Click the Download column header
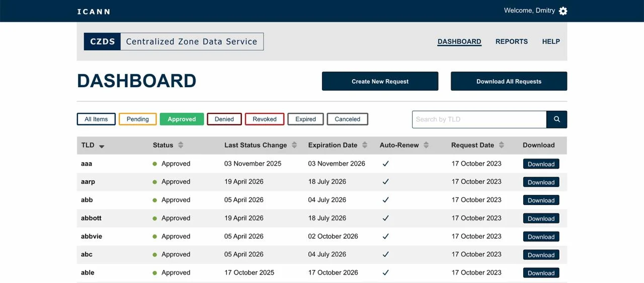The width and height of the screenshot is (644, 283). coord(538,145)
